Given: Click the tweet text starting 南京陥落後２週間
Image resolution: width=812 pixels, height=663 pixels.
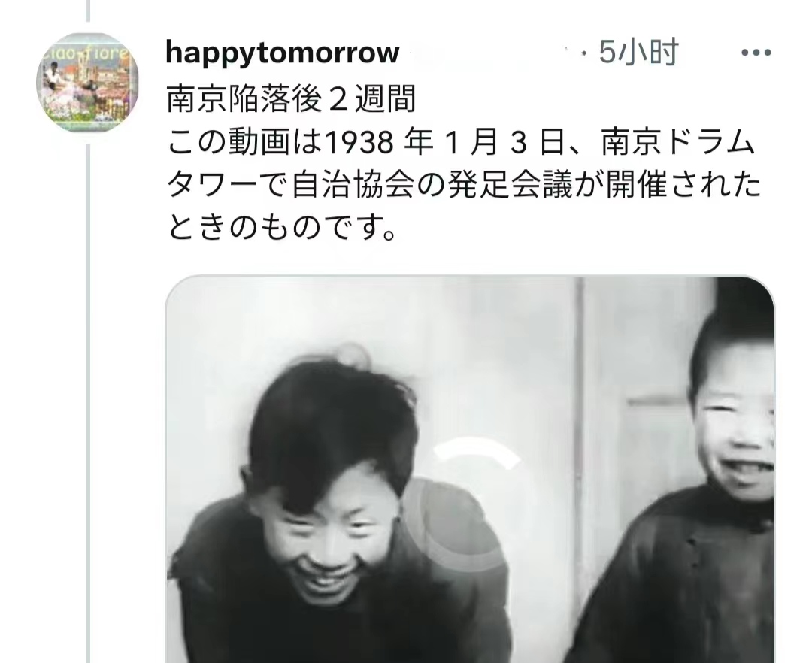Looking at the screenshot, I should click(292, 98).
